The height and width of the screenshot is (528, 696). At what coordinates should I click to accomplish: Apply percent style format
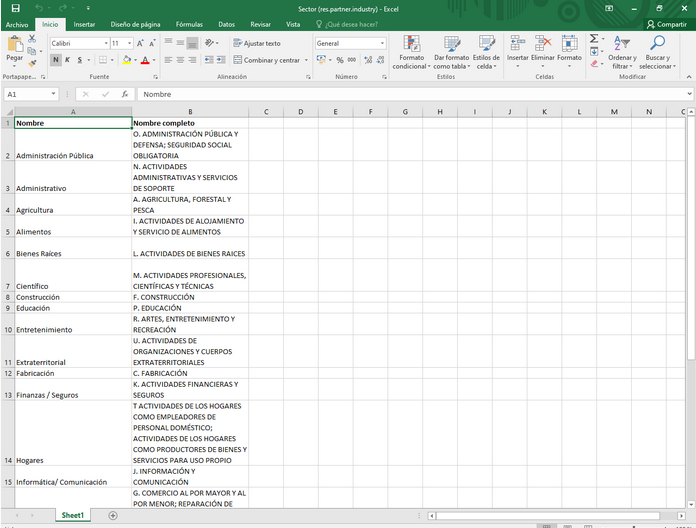(x=340, y=60)
